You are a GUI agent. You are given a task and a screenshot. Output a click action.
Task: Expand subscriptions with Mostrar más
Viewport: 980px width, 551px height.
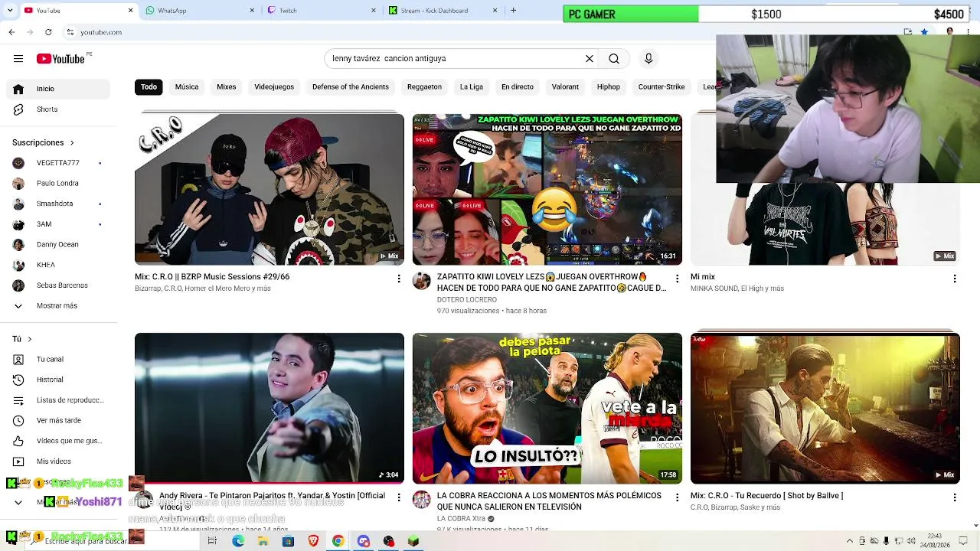(x=60, y=306)
